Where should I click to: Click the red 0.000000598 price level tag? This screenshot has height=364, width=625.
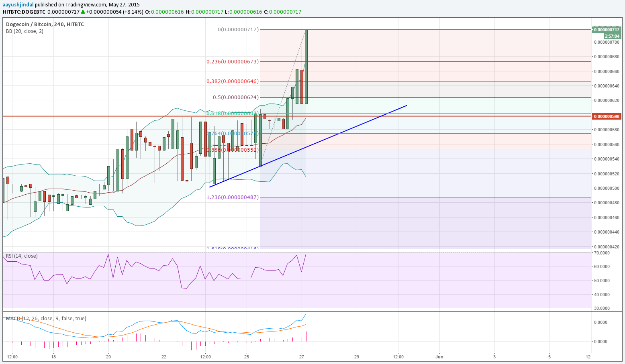pos(606,116)
